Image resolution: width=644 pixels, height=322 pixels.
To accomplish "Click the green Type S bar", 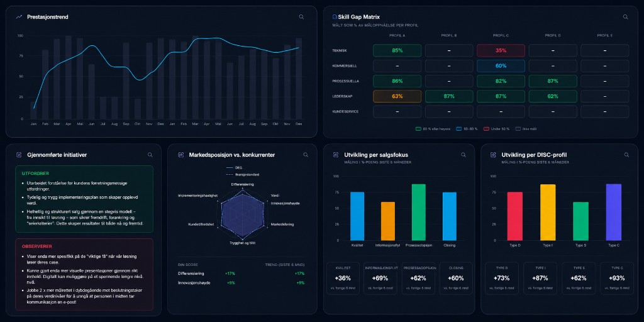I will (x=580, y=221).
